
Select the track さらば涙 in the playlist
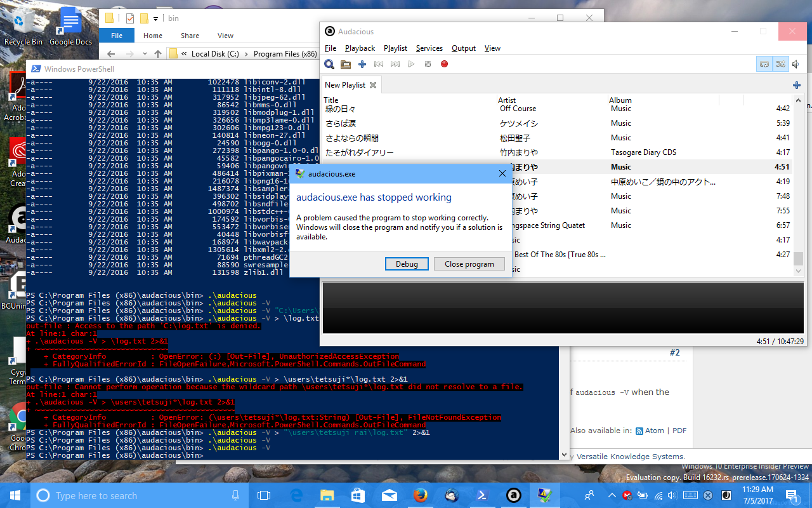coord(558,123)
